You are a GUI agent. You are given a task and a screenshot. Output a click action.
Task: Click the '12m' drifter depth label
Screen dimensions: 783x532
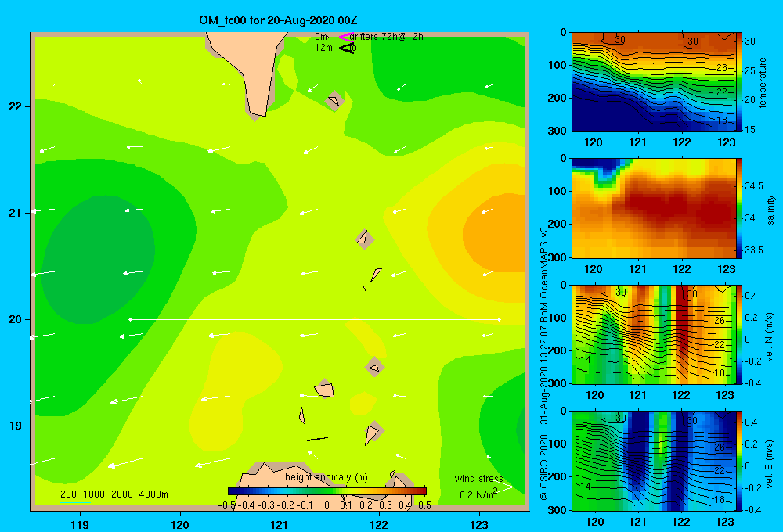[323, 48]
